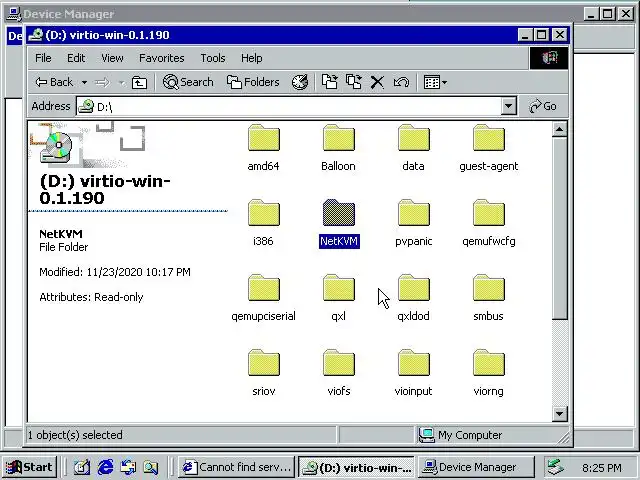This screenshot has height=480, width=640.
Task: Open the amd64 folder
Action: pyautogui.click(x=264, y=148)
